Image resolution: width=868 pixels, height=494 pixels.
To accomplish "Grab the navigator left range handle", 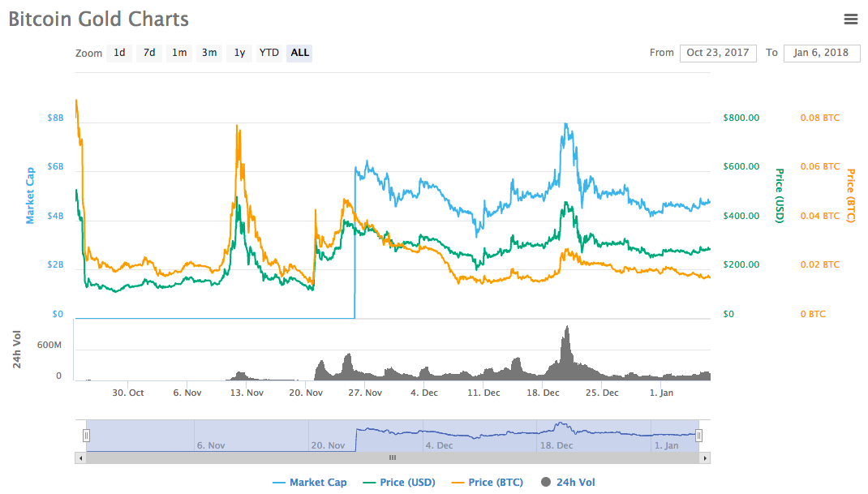I will click(x=86, y=436).
